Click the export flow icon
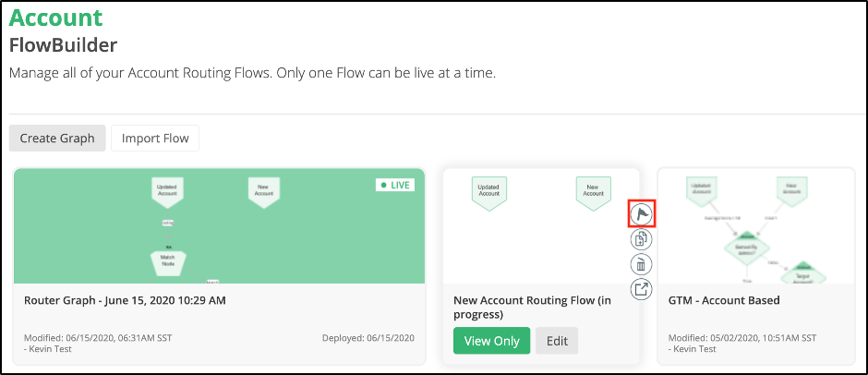The image size is (868, 375). (x=642, y=288)
